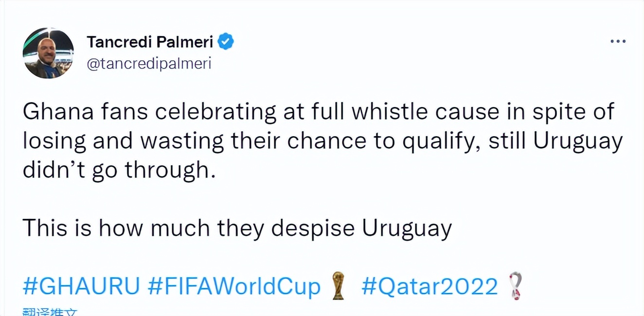Click the Tancredi Palmeri display name
Image resolution: width=644 pixels, height=316 pixels.
pyautogui.click(x=150, y=42)
